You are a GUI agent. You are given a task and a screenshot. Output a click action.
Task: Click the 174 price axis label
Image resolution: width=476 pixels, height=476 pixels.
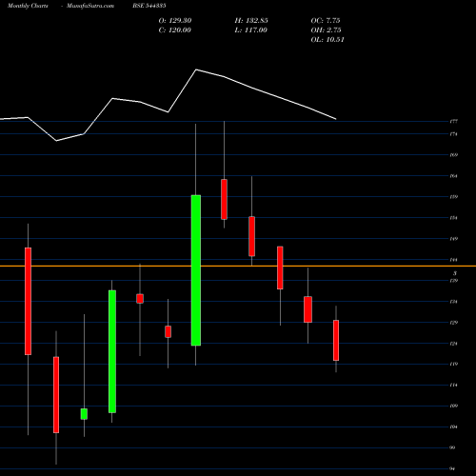453,134
